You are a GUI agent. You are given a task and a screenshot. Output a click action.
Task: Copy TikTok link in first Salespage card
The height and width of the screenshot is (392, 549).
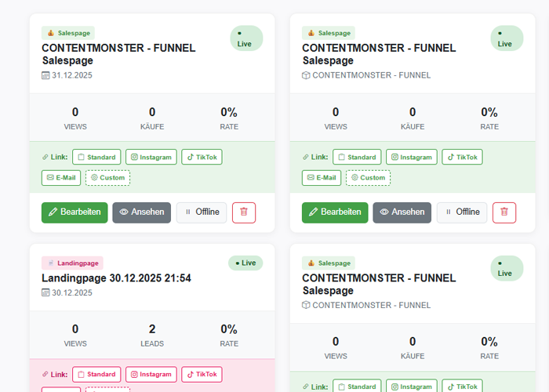coord(202,157)
